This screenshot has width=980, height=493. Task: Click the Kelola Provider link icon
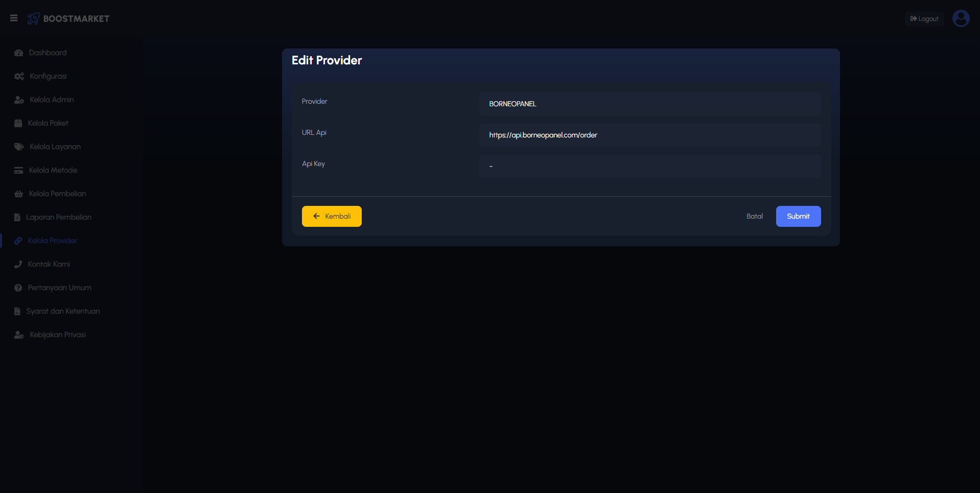pos(18,241)
